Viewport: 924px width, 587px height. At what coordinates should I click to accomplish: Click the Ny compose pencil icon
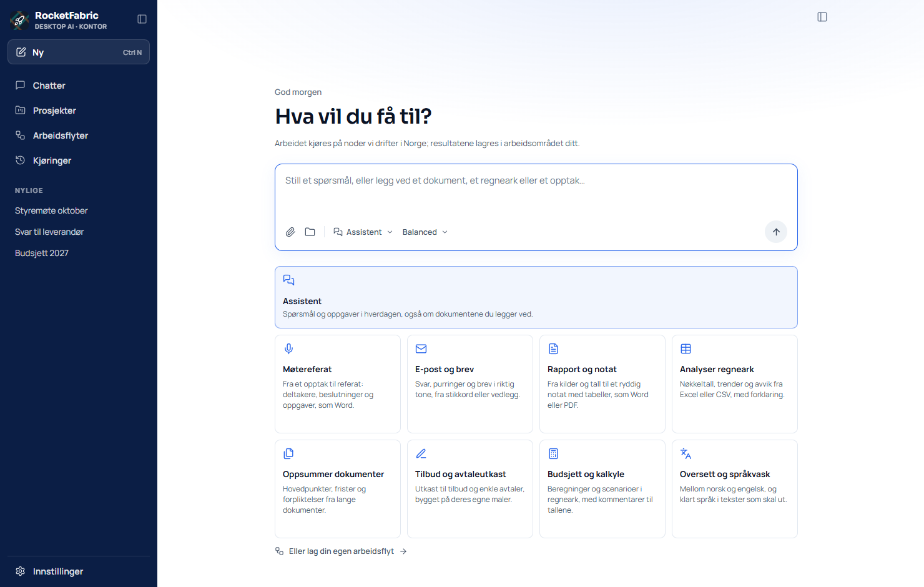click(21, 52)
